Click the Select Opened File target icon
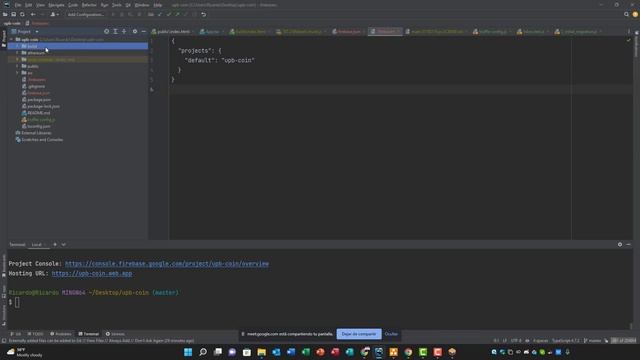Screen dimensions: 640x360 106,31
